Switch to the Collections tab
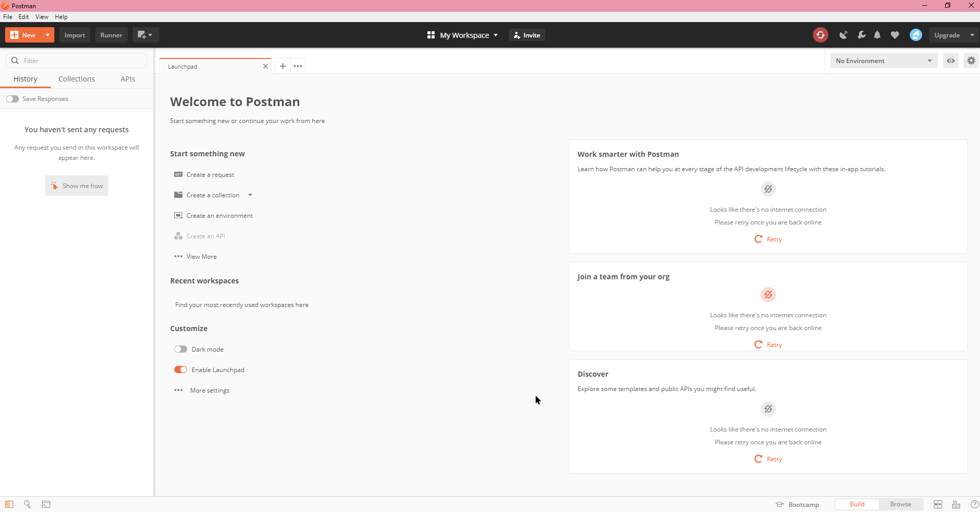This screenshot has height=512, width=980. (x=76, y=78)
